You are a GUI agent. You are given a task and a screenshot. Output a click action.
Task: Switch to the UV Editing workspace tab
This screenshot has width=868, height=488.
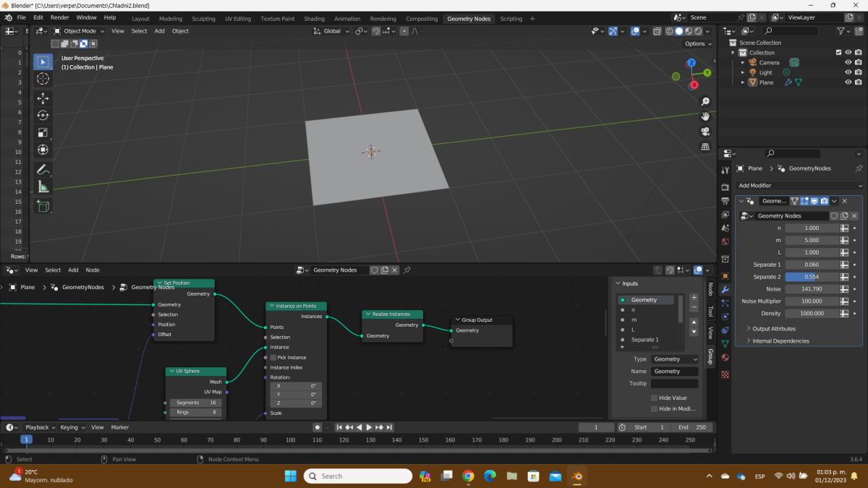tap(238, 19)
